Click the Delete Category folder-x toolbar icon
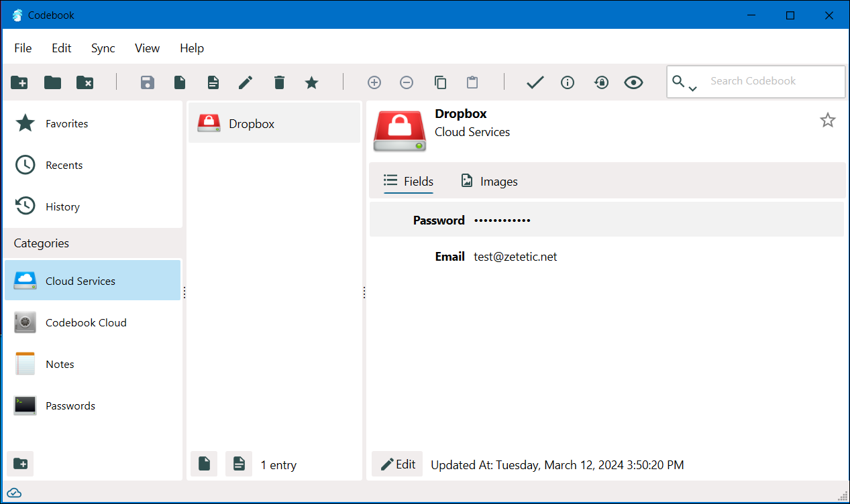The image size is (850, 504). 85,82
